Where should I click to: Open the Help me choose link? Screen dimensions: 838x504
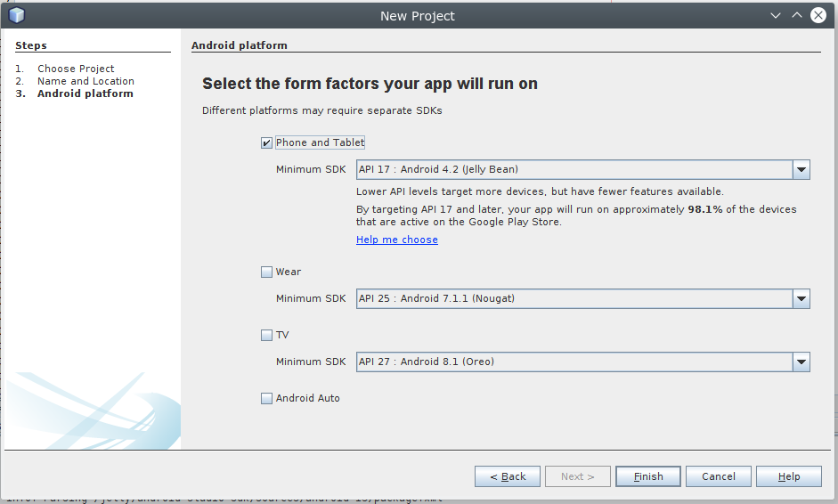pos(397,240)
